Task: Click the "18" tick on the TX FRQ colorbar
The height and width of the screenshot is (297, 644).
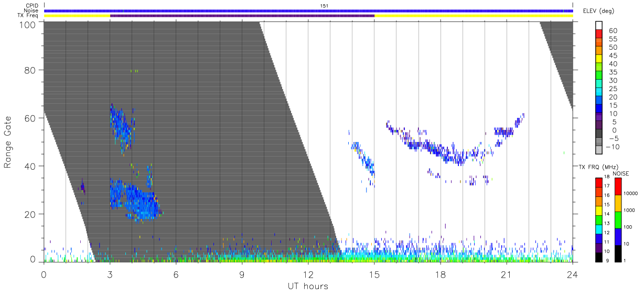Action: pyautogui.click(x=607, y=178)
